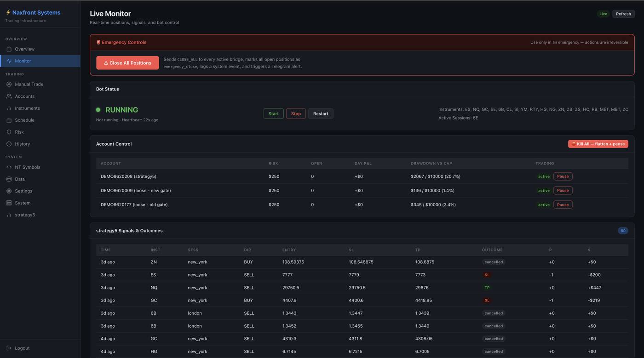
Task: Click the green running status dot
Action: click(x=98, y=110)
